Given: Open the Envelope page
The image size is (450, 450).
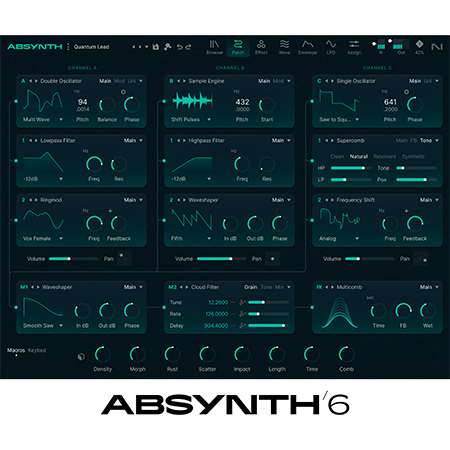Looking at the screenshot, I should [307, 47].
